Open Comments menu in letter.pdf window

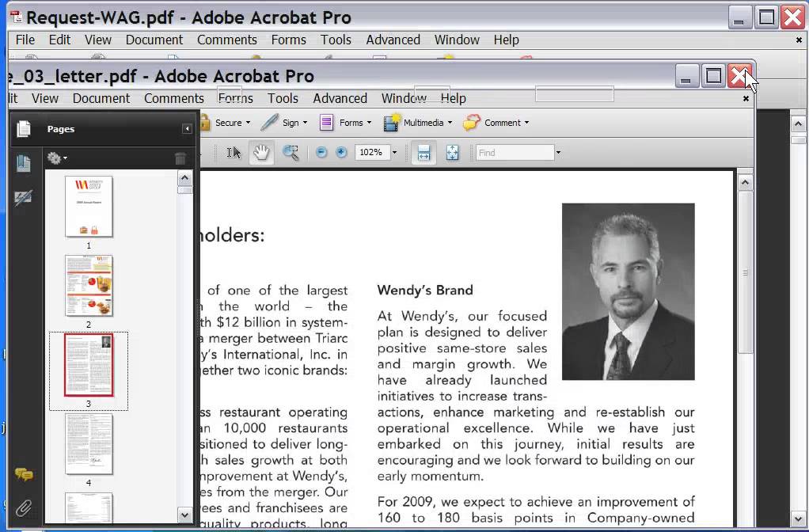(x=174, y=98)
